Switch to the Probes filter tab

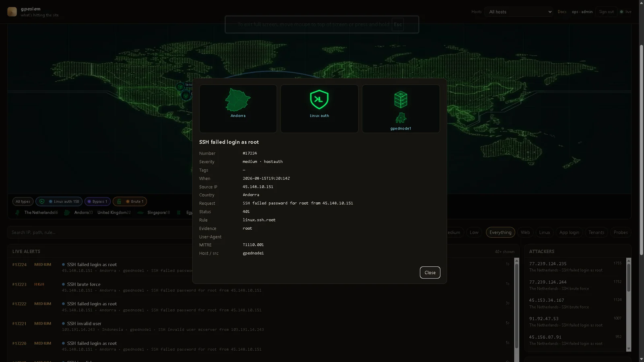coord(620,232)
